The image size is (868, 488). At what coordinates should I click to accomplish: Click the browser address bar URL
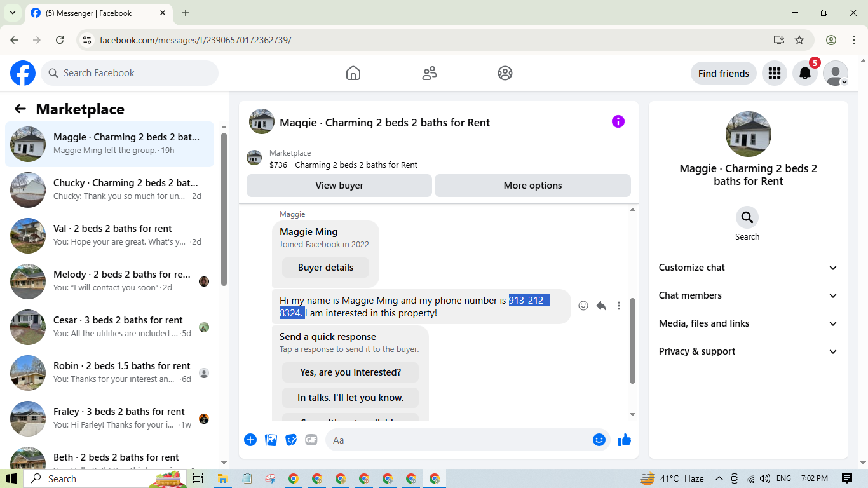(196, 40)
